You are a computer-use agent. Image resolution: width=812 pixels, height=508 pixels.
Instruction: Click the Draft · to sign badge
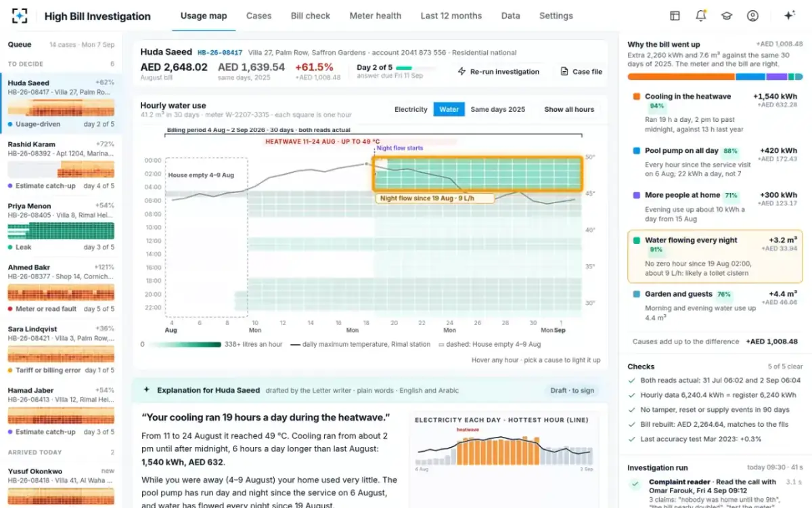click(572, 390)
